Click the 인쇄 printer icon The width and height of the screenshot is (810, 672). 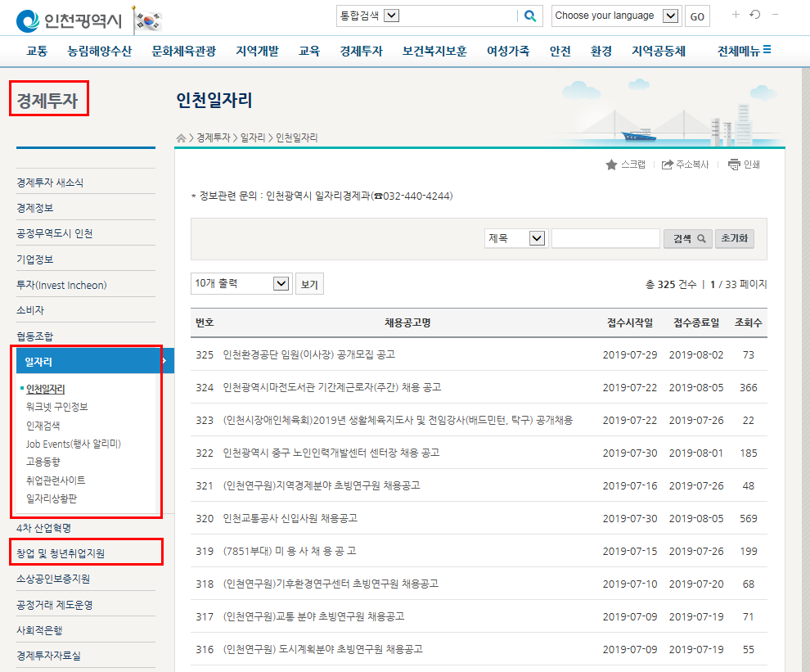734,165
